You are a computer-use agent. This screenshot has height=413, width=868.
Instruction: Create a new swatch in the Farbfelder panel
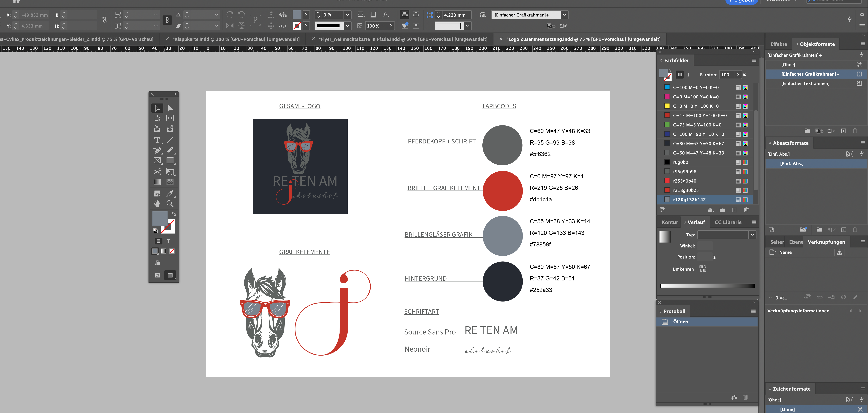pos(735,210)
